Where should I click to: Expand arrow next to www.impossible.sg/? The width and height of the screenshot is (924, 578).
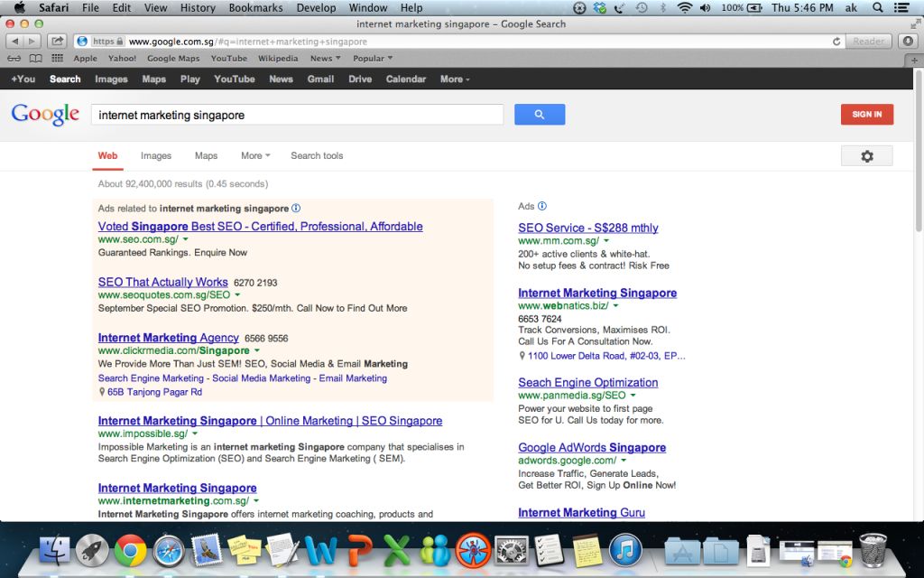[x=195, y=434]
